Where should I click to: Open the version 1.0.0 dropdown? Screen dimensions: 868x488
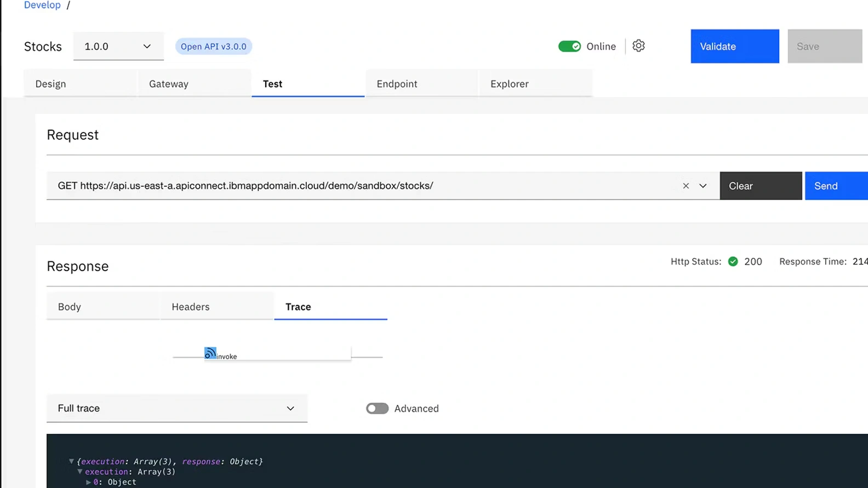[x=118, y=47]
